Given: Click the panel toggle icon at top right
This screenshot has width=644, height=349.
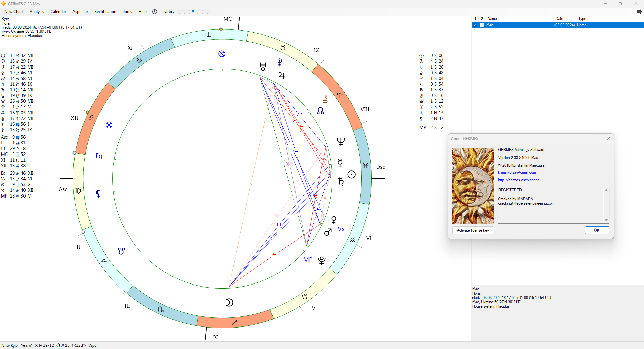Looking at the screenshot, I should point(639,12).
